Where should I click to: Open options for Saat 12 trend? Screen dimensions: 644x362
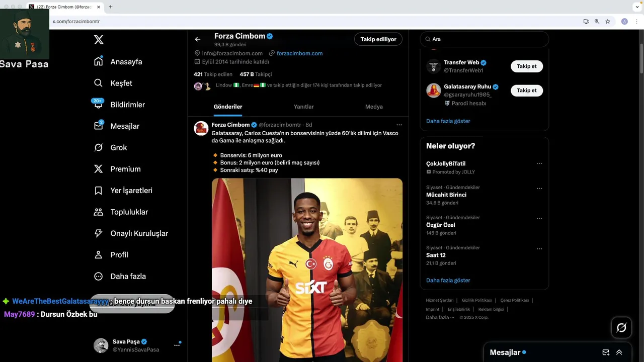(x=539, y=249)
